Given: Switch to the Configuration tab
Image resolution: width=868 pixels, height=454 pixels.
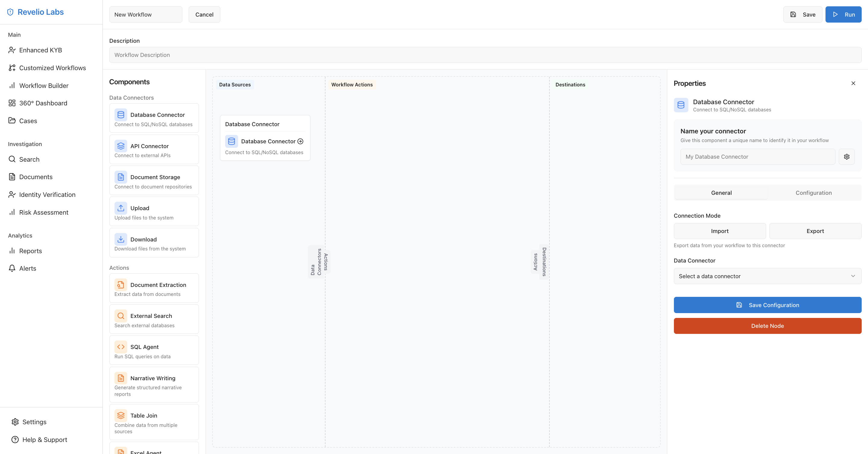Looking at the screenshot, I should (x=813, y=193).
